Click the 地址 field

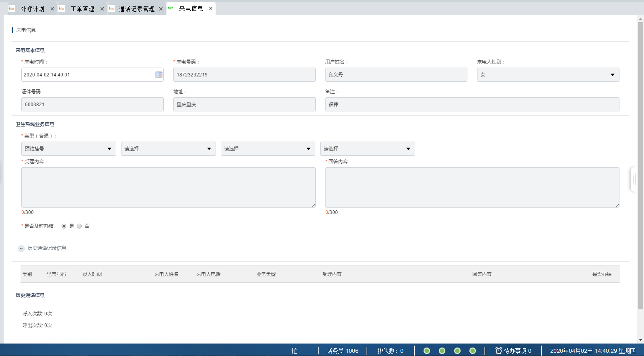point(244,104)
